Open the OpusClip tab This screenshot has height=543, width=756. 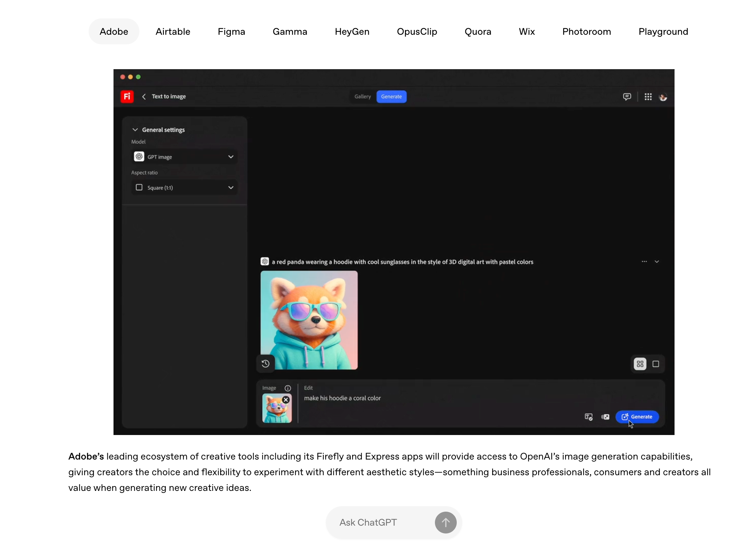[x=417, y=32]
